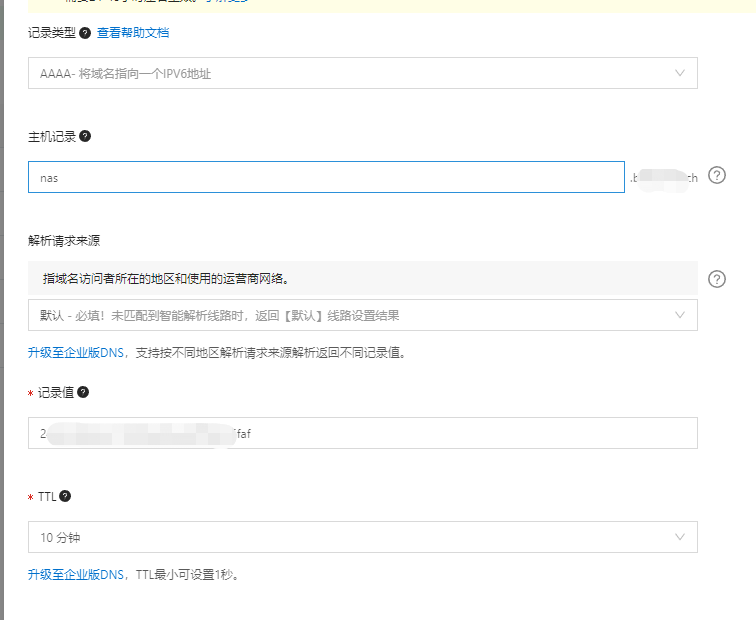The width and height of the screenshot is (756, 620).
Task: Click the help icon beside 主机记录
Action: (85, 136)
